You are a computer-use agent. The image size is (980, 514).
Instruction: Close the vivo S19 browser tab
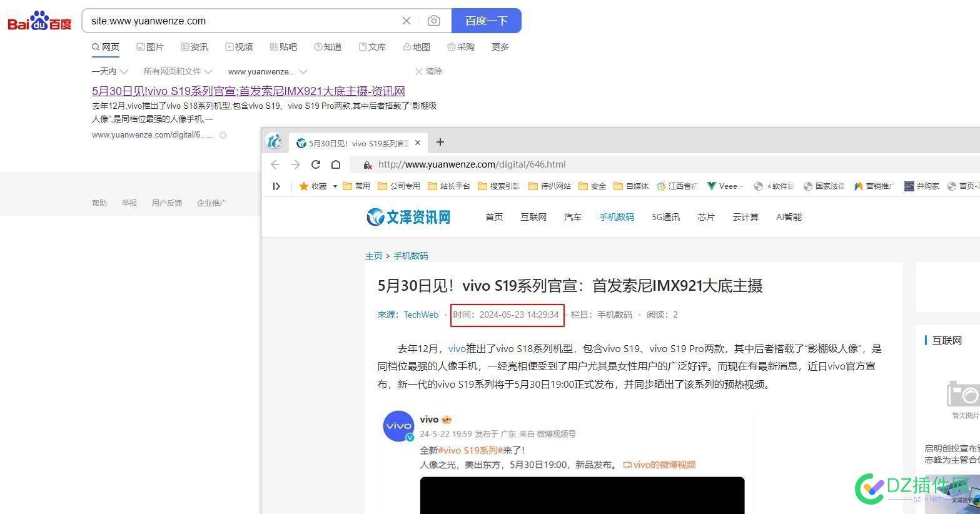click(418, 143)
